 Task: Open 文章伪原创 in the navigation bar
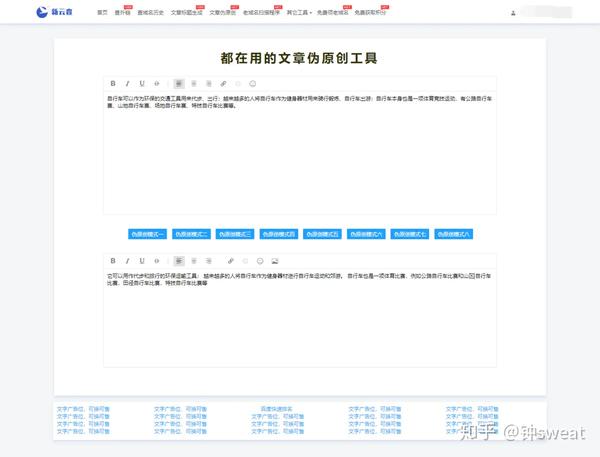(x=222, y=12)
